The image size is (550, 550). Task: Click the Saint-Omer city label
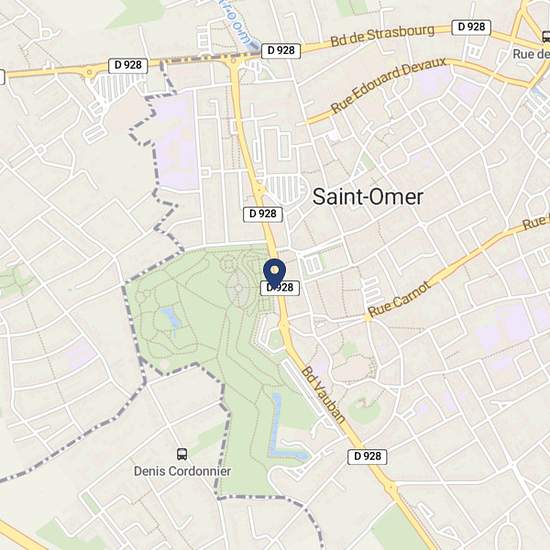[x=368, y=196]
